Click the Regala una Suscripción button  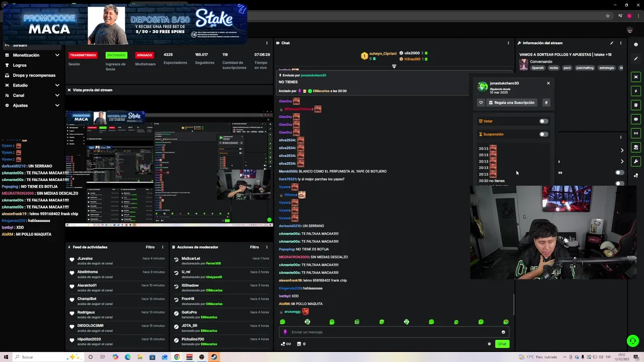point(511,103)
